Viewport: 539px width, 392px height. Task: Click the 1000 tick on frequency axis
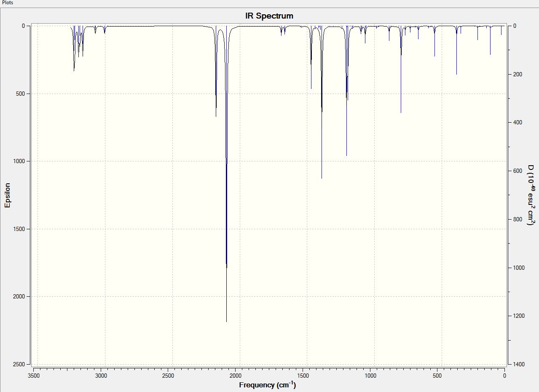click(x=370, y=375)
